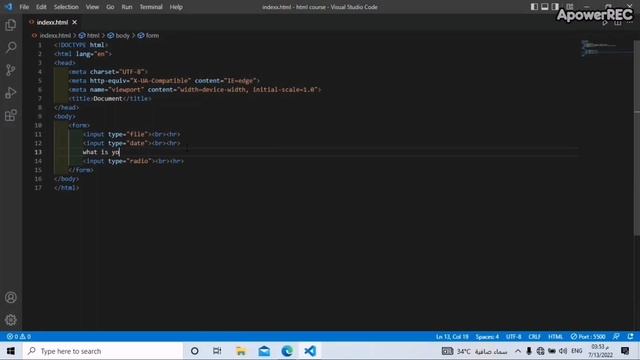This screenshot has height=360, width=640.
Task: Open the Accounts menu icon
Action: (11, 297)
